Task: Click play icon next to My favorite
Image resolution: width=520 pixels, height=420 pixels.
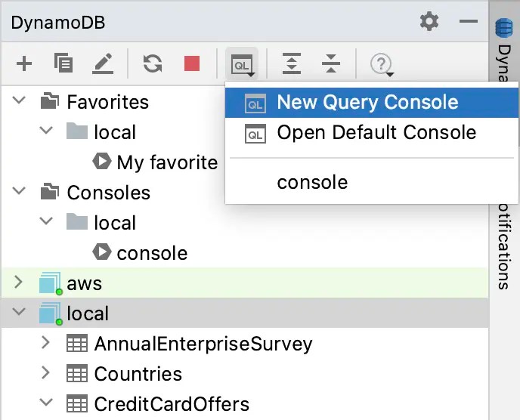Action: (x=102, y=161)
